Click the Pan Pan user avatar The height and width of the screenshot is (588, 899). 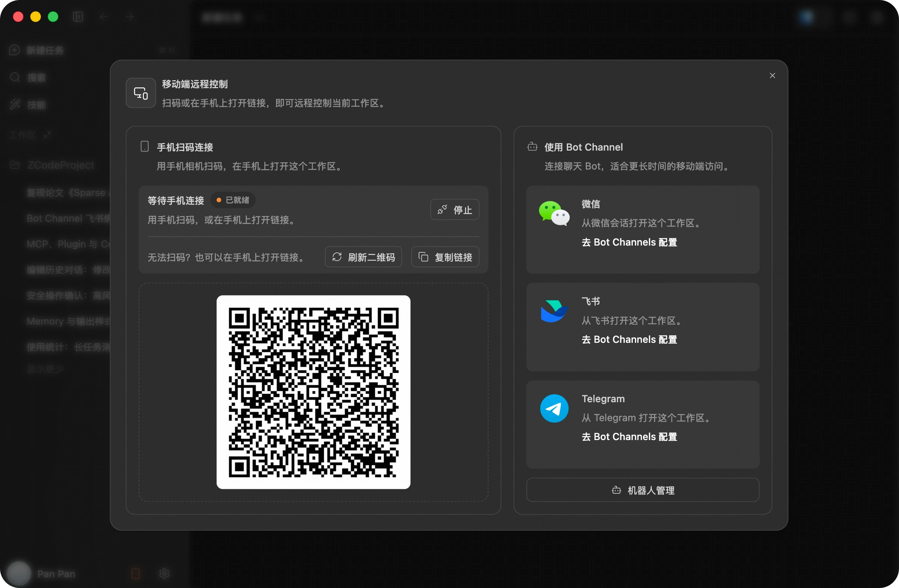pos(19,574)
